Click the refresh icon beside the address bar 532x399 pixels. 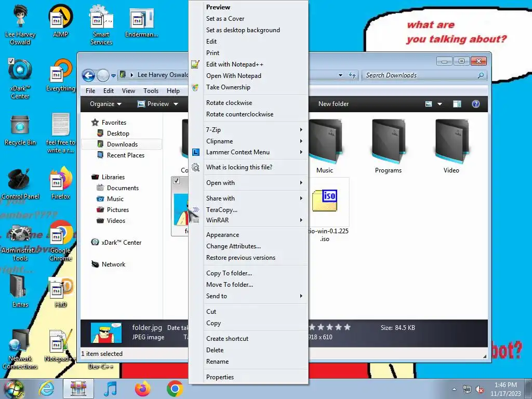tap(352, 75)
